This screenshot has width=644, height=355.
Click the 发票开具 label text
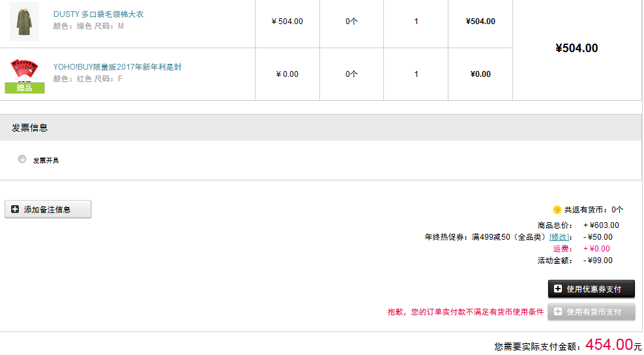tap(46, 160)
